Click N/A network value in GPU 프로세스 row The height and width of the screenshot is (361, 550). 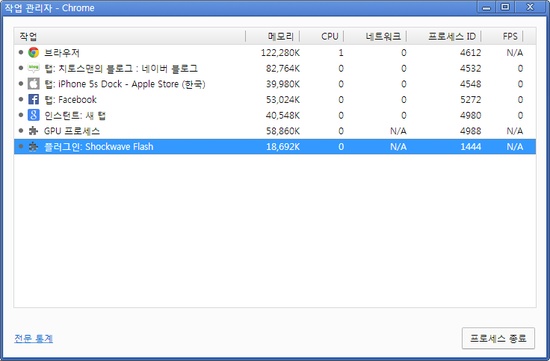tap(398, 131)
